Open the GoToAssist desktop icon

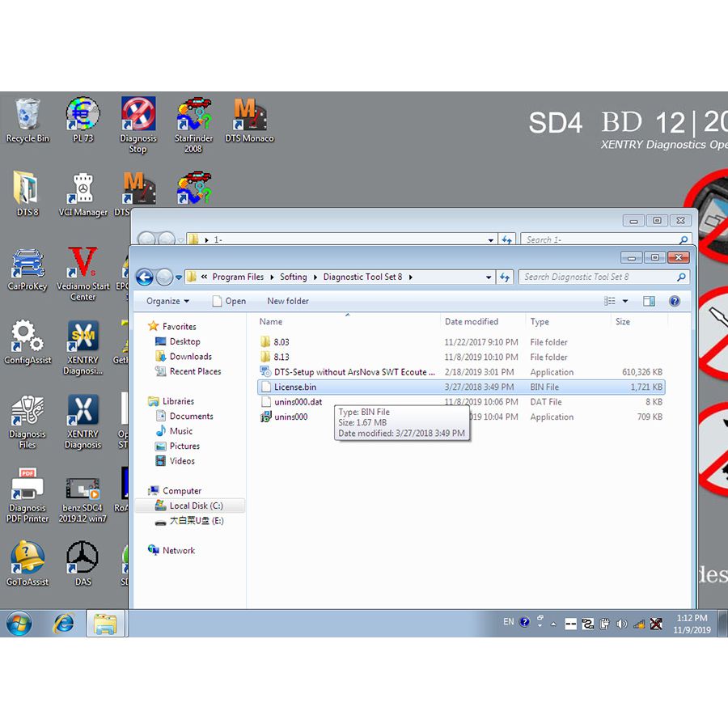28,562
